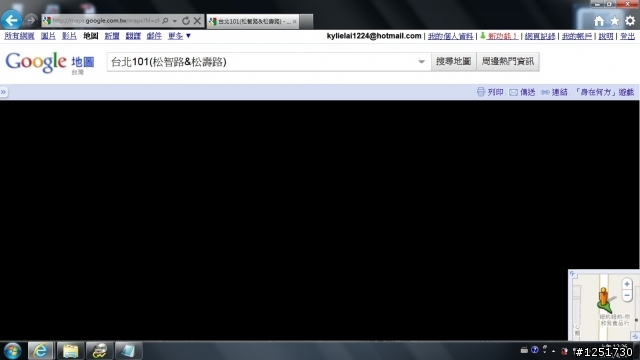Zoom out on the overview mini map
Viewport: 640px width, 360px height.
click(x=627, y=295)
